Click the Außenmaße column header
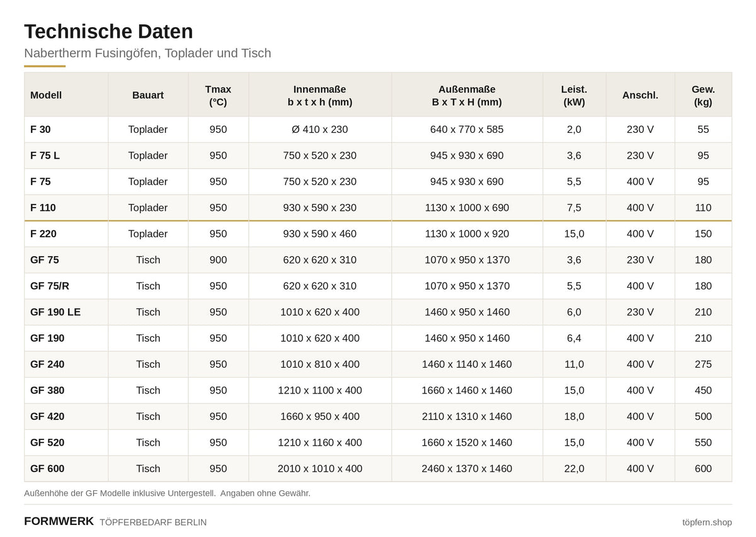This screenshot has height=537, width=756. [x=467, y=95]
